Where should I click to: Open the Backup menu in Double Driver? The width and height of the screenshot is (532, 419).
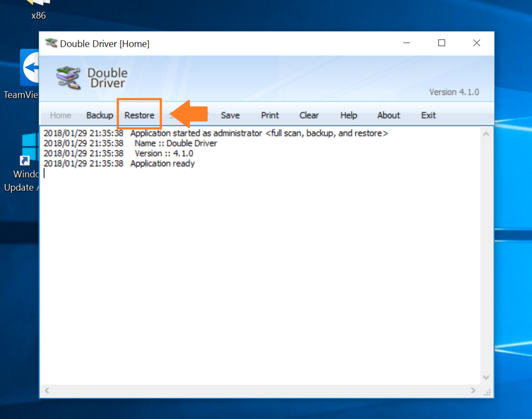click(x=100, y=115)
